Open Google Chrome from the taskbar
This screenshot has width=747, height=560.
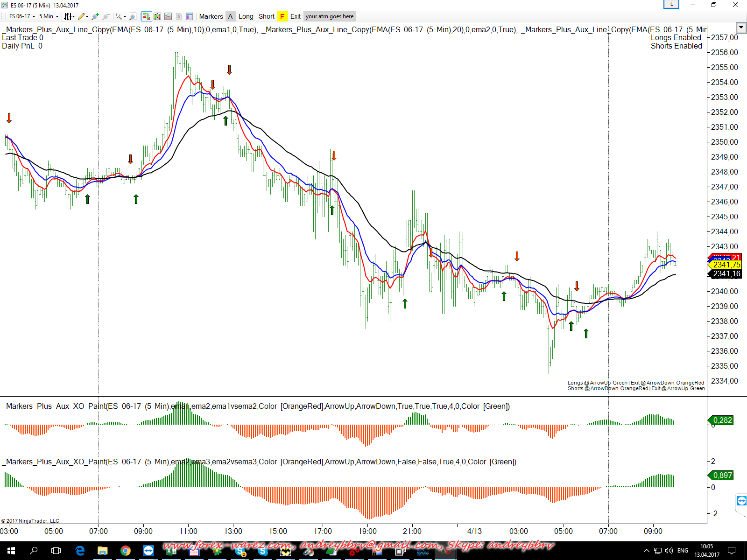coord(125,551)
